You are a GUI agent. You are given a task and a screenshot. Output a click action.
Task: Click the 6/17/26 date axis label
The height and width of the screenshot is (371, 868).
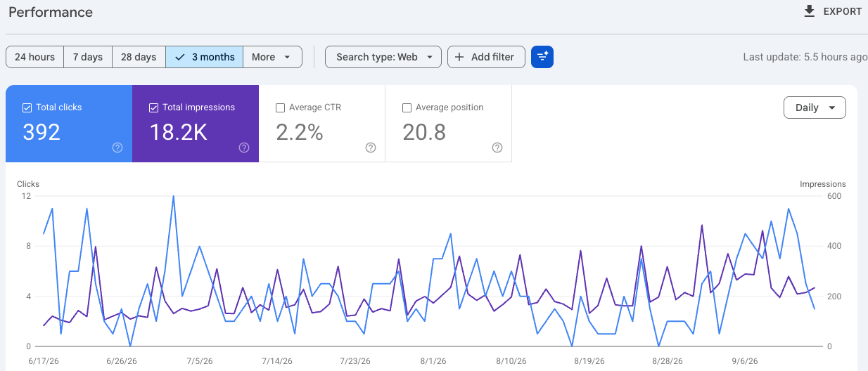(x=42, y=361)
